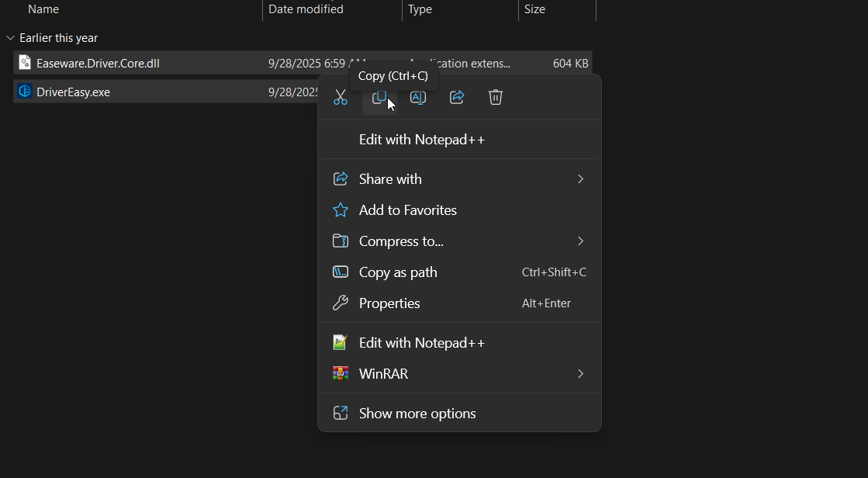Viewport: 868px width, 478px height.
Task: Click the Notepad++ app icon
Action: click(x=341, y=343)
